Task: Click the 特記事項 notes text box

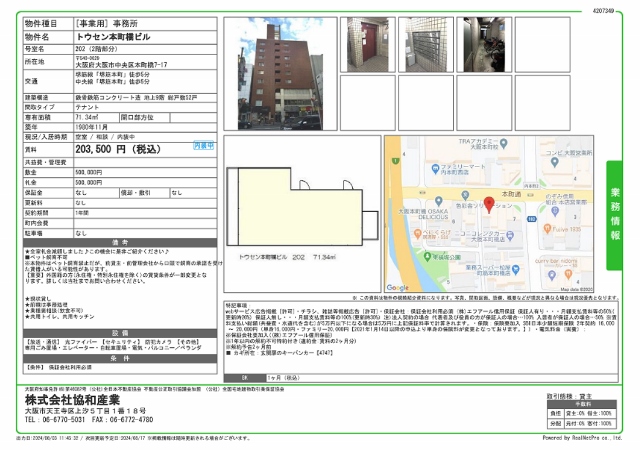Action: [x=421, y=337]
